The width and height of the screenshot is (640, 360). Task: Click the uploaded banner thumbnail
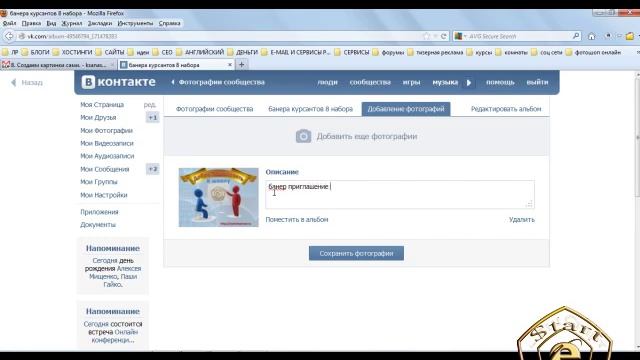click(x=218, y=197)
